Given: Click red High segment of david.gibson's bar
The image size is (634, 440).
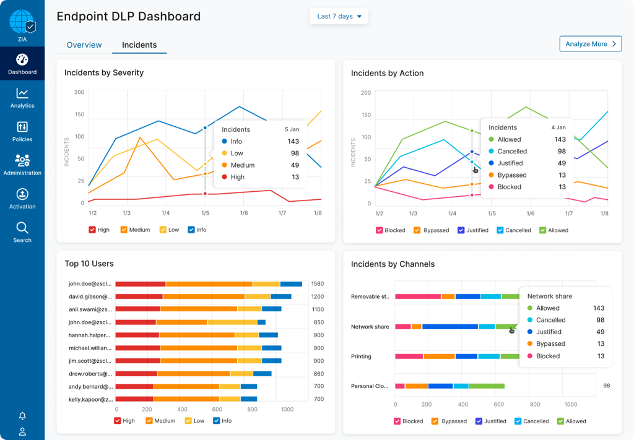Looking at the screenshot, I should pyautogui.click(x=140, y=297).
